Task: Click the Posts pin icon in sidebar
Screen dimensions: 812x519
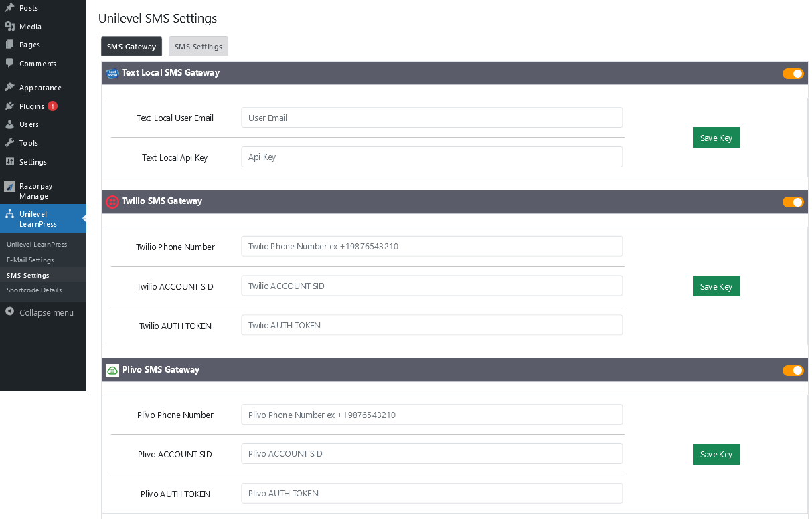Action: [x=9, y=8]
